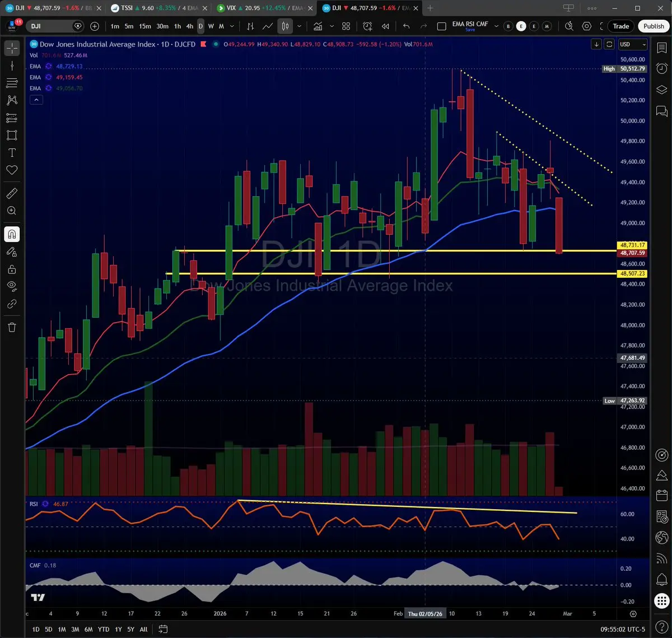The width and height of the screenshot is (672, 638).
Task: Open the date range calendar picker
Action: [163, 629]
